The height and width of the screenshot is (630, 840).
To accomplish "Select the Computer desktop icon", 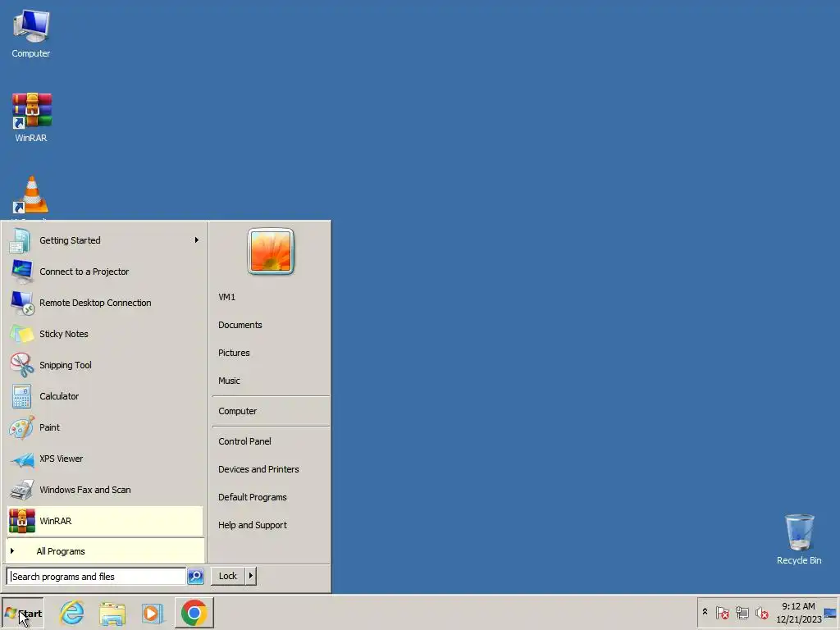I will coord(31,33).
